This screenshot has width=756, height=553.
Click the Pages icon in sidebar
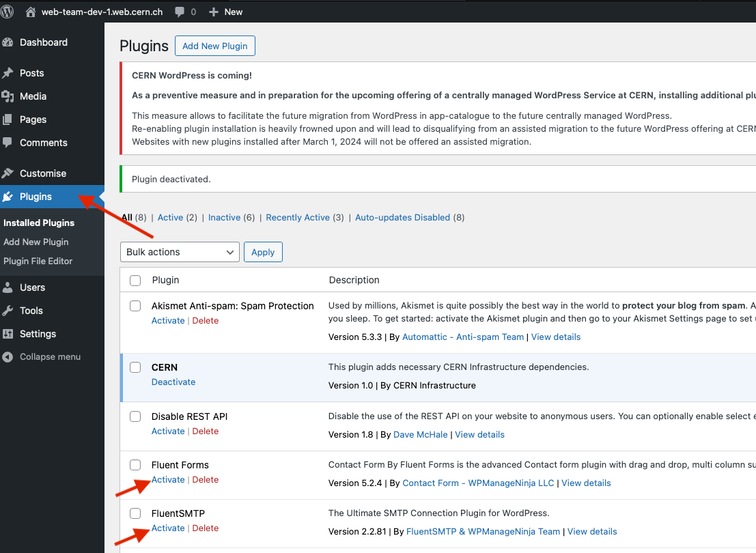(x=8, y=119)
